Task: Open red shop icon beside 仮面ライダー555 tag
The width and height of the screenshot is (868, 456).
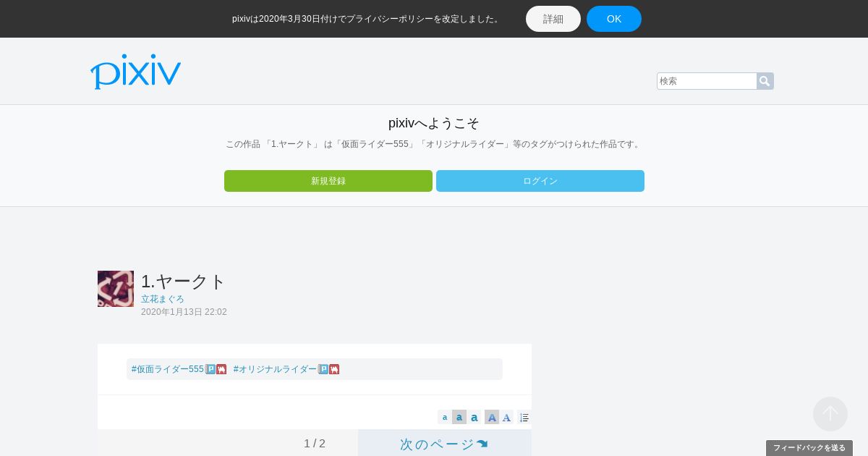Action: [x=221, y=369]
